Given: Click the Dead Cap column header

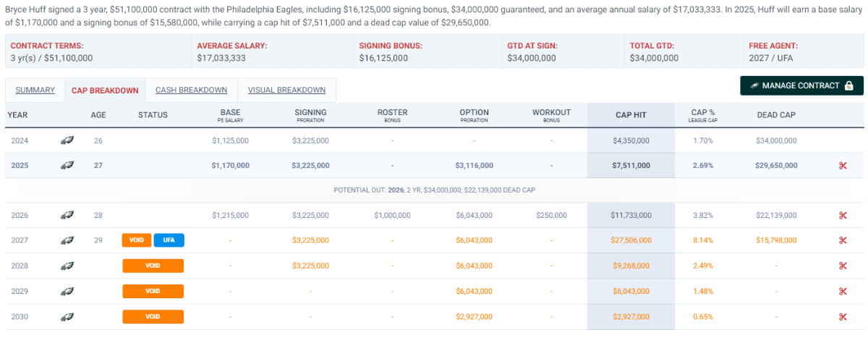Looking at the screenshot, I should (x=776, y=115).
